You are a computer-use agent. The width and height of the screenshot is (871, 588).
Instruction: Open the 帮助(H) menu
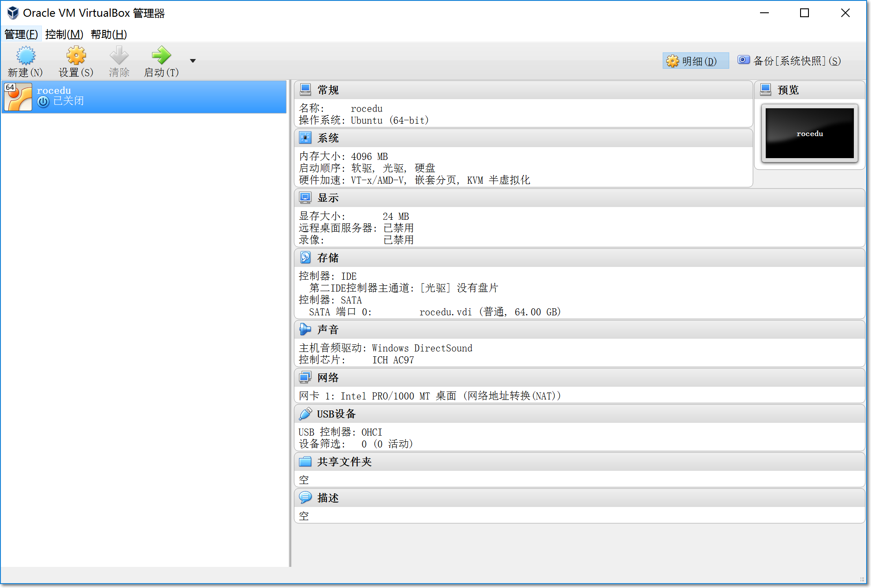click(x=109, y=34)
